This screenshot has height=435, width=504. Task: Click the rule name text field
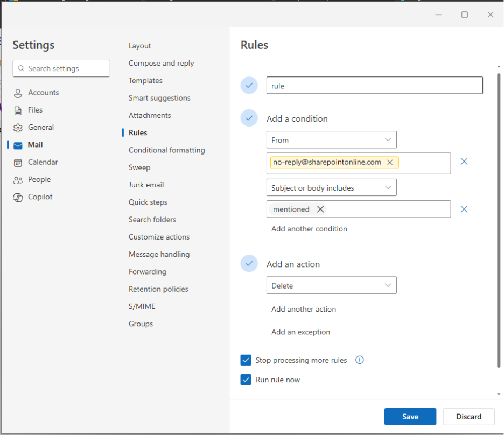point(374,86)
